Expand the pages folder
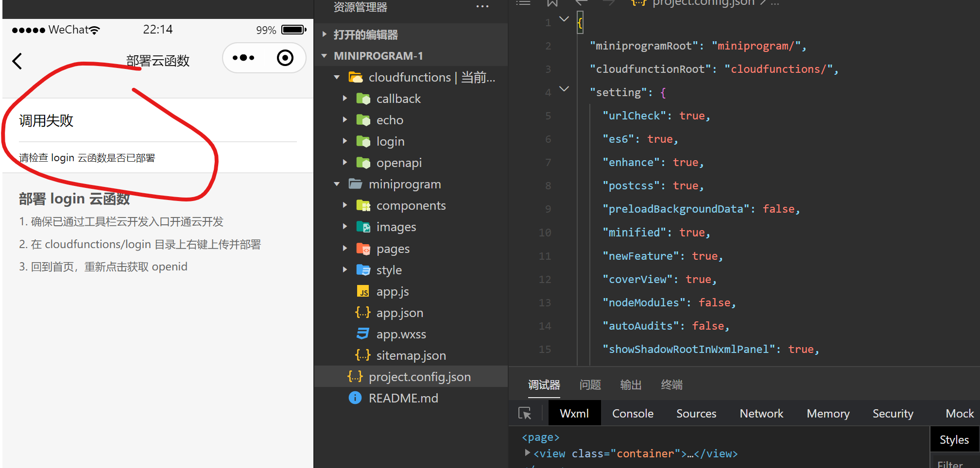This screenshot has width=980, height=468. pyautogui.click(x=345, y=249)
